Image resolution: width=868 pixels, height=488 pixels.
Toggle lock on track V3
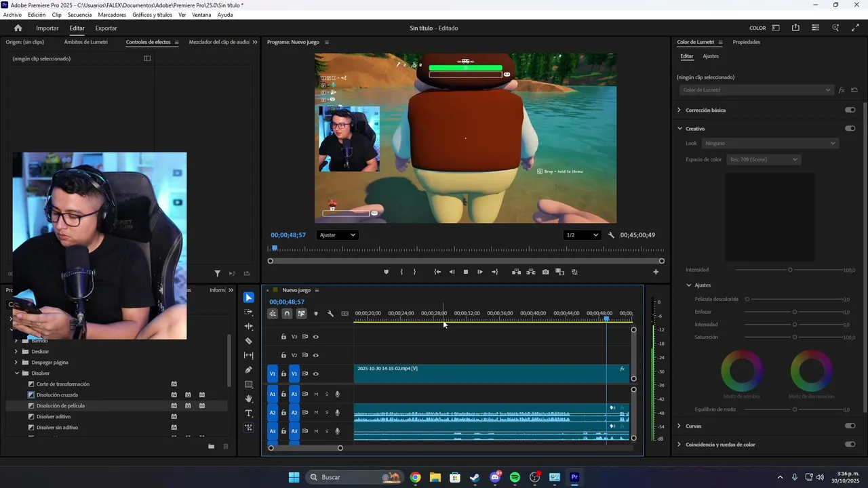click(x=283, y=337)
